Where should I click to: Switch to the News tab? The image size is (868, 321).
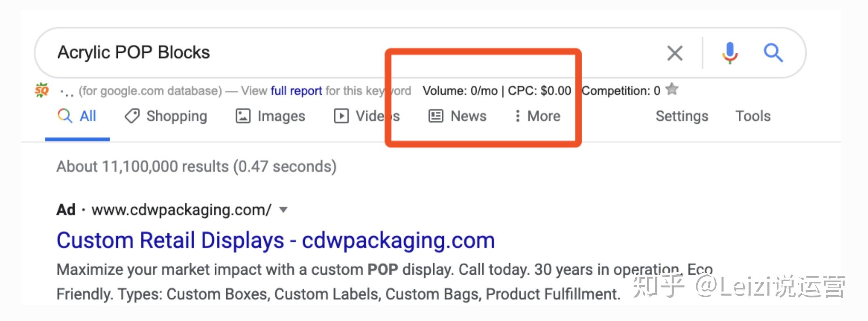458,116
